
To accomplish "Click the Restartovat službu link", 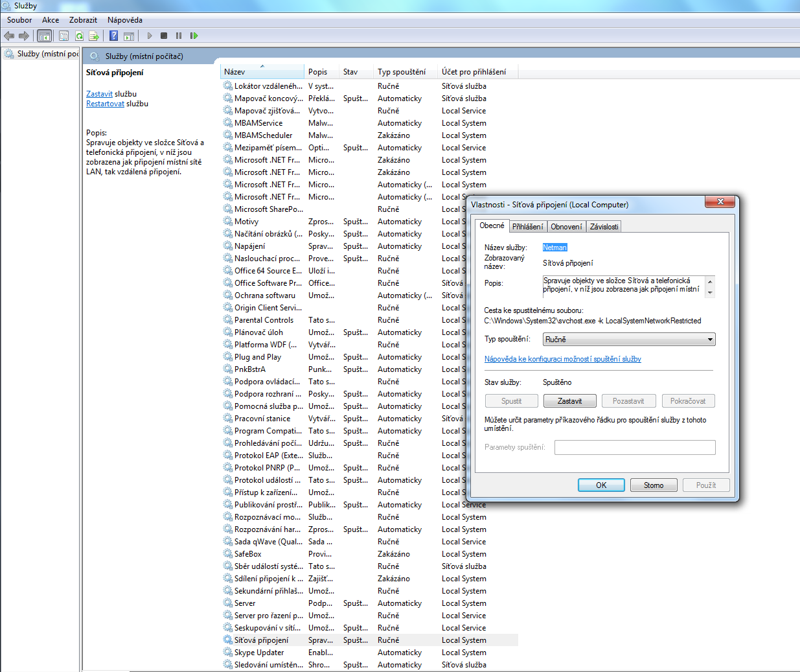I will coord(105,104).
